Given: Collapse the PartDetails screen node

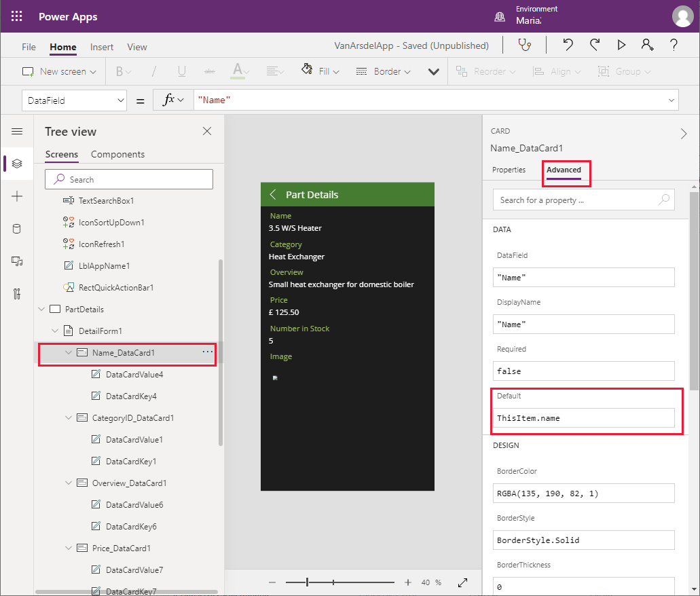Looking at the screenshot, I should pyautogui.click(x=41, y=309).
